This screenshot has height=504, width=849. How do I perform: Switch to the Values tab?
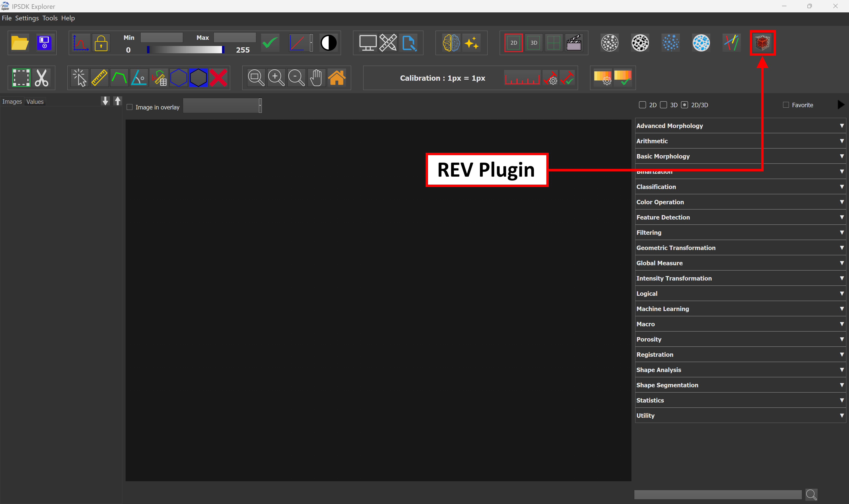[35, 101]
